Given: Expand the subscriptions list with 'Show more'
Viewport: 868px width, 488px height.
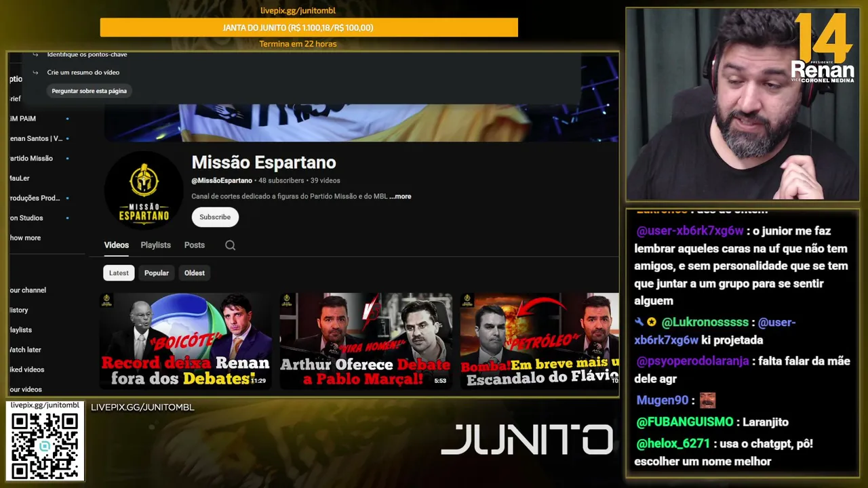Looking at the screenshot, I should (x=25, y=238).
